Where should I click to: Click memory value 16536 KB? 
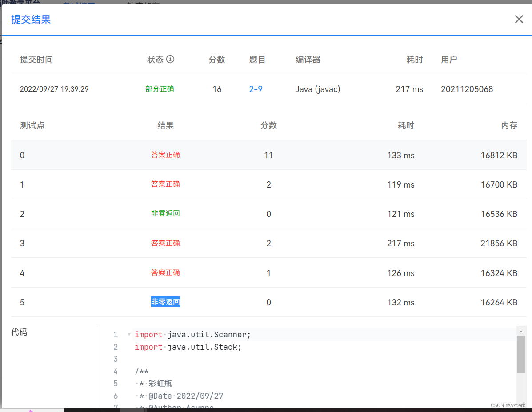[x=499, y=214]
